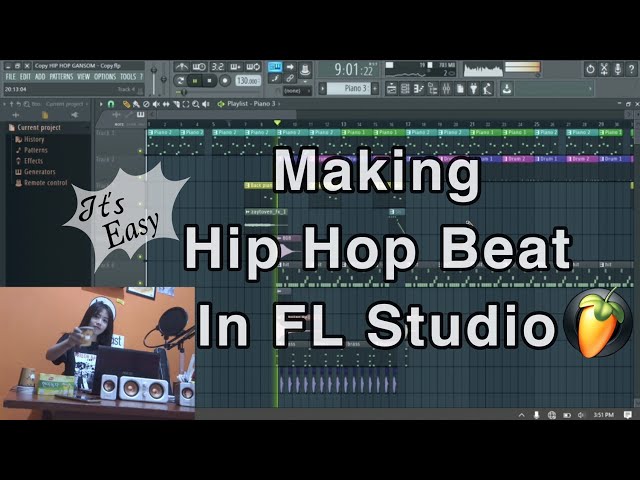Toggle the overdub recording icon

click(x=236, y=67)
